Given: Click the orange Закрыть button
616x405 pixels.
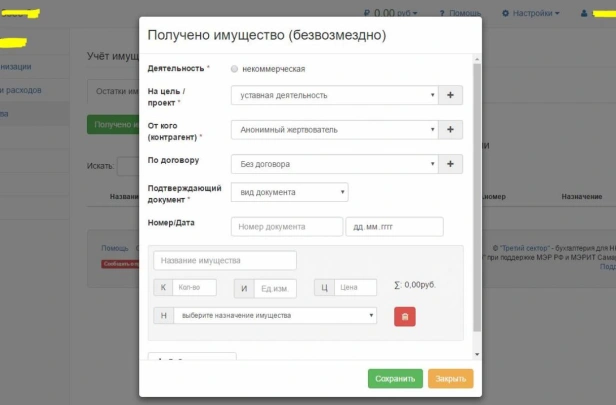Looking at the screenshot, I should coord(451,379).
